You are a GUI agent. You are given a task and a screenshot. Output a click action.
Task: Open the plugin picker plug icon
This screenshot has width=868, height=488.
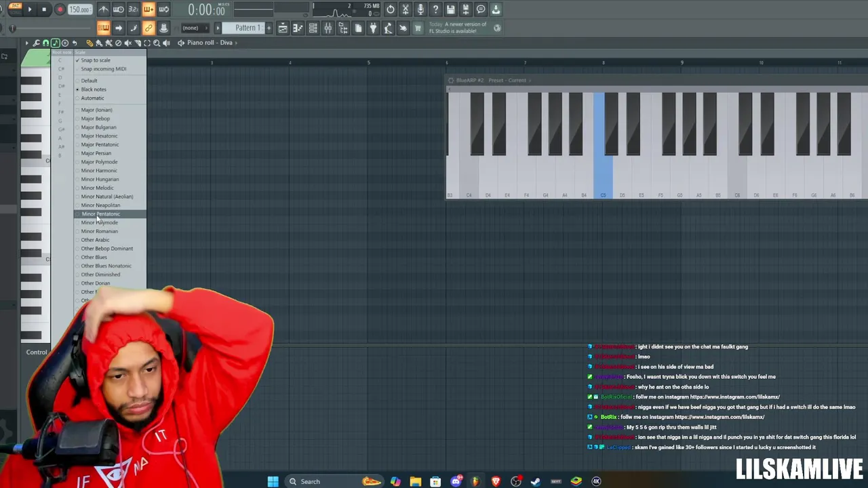(373, 28)
